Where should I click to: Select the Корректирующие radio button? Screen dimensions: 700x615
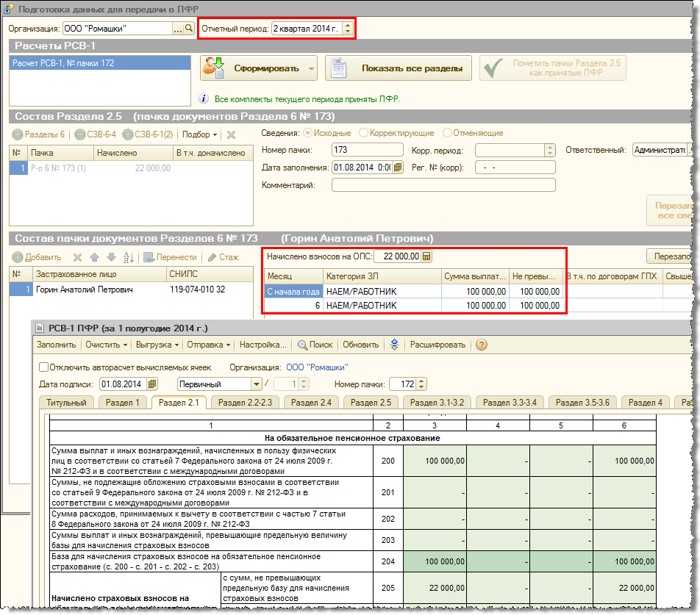pyautogui.click(x=364, y=133)
